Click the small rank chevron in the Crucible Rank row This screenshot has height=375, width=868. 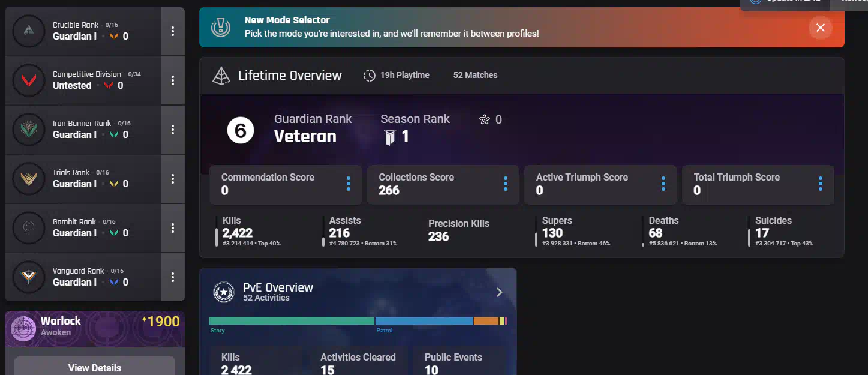pos(114,36)
